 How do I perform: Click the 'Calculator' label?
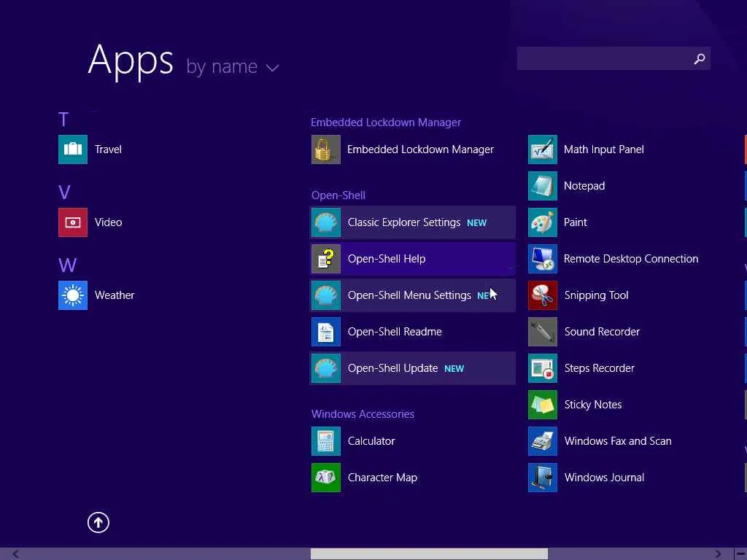click(x=371, y=441)
